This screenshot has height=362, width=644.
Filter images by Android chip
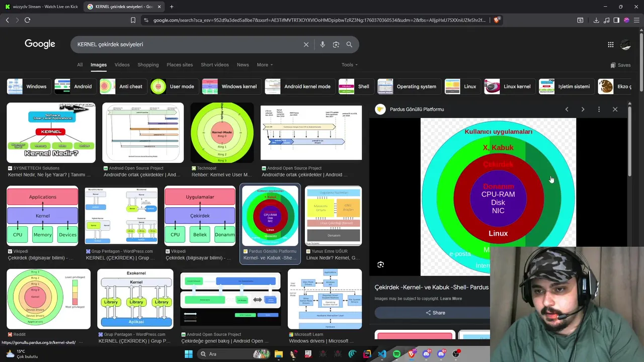pos(74,86)
